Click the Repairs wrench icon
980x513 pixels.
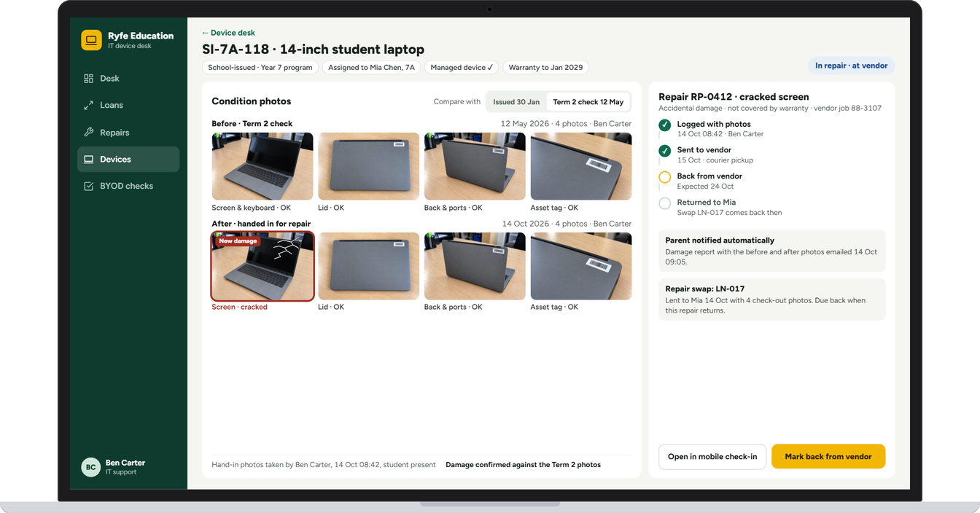point(88,133)
